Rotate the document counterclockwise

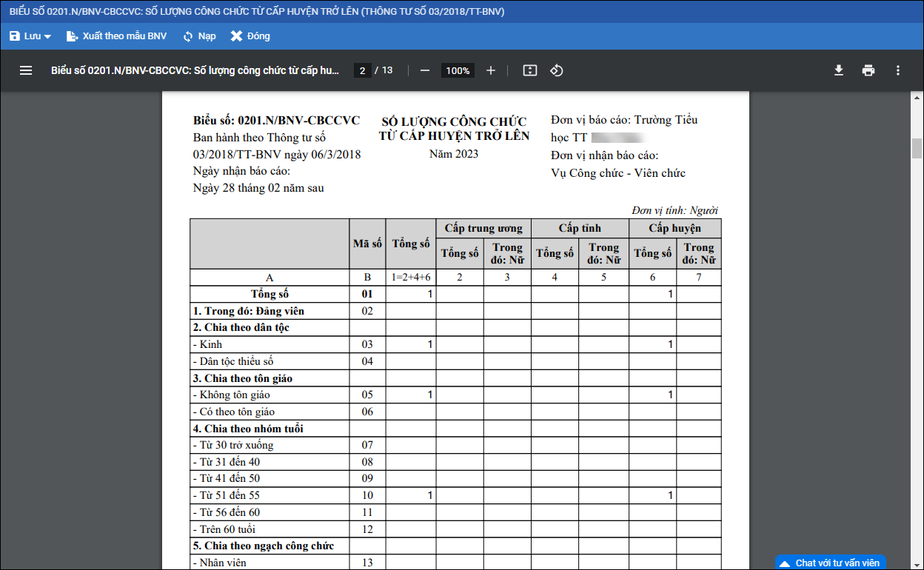[557, 70]
